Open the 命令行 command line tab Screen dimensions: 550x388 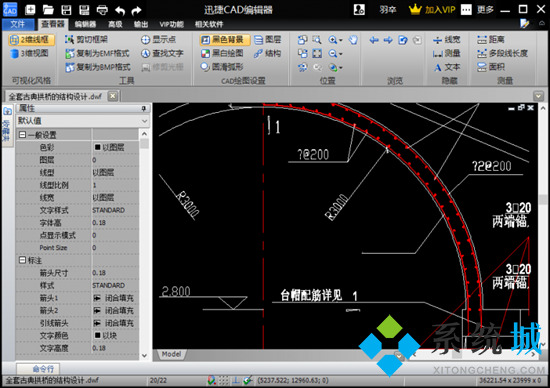[39, 369]
